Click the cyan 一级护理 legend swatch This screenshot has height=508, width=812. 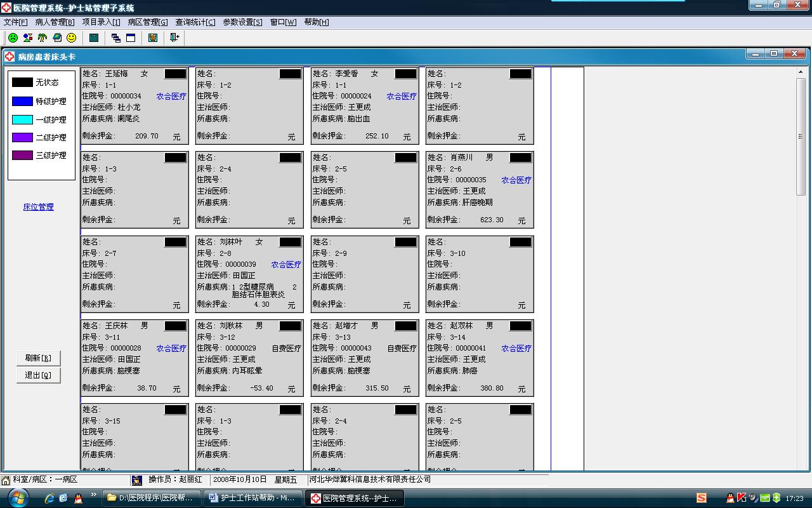22,119
